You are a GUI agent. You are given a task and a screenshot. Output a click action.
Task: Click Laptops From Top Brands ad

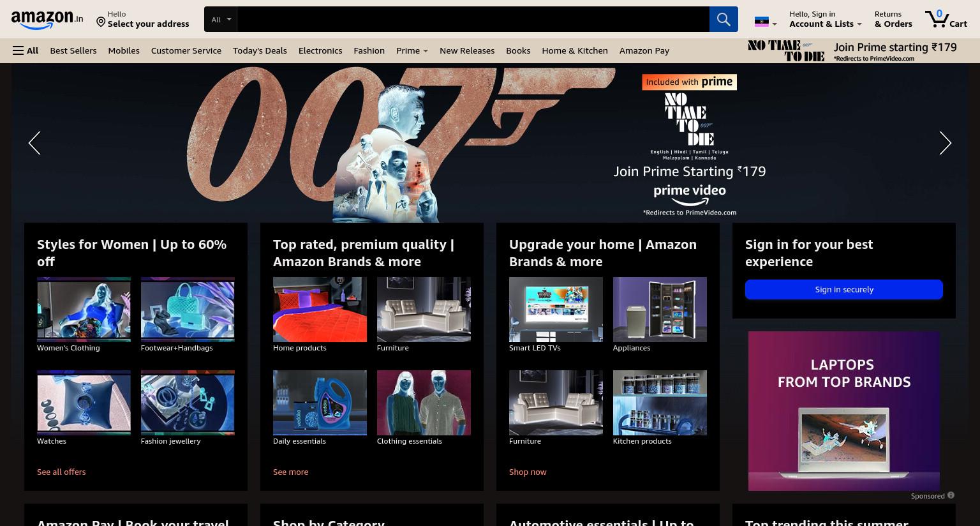pyautogui.click(x=844, y=411)
